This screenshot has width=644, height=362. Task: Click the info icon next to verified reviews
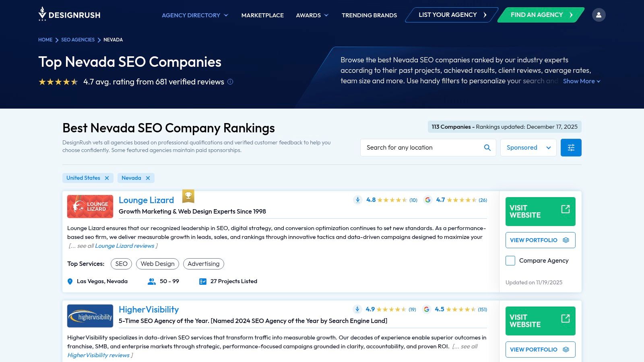pyautogui.click(x=230, y=82)
